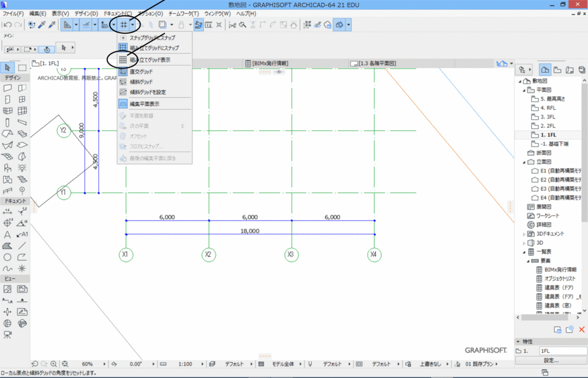Select the Window tool

(x=22, y=99)
